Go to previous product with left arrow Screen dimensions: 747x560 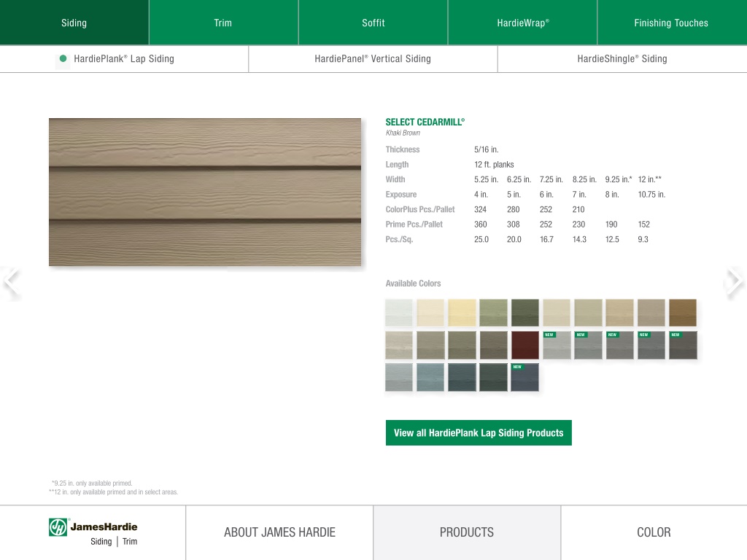12,281
